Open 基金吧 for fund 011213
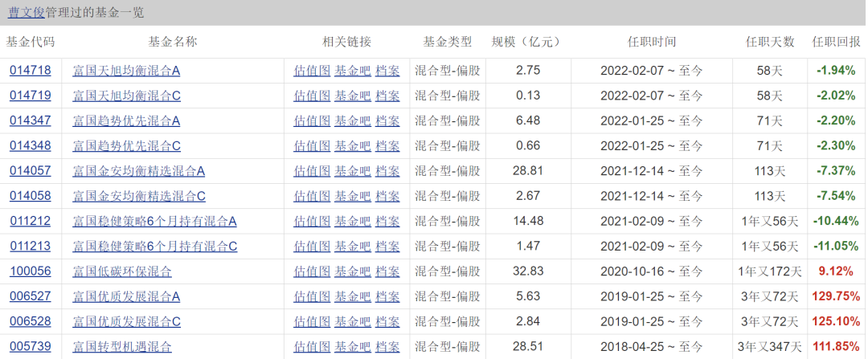Viewport: 868px width, 359px height. point(352,246)
